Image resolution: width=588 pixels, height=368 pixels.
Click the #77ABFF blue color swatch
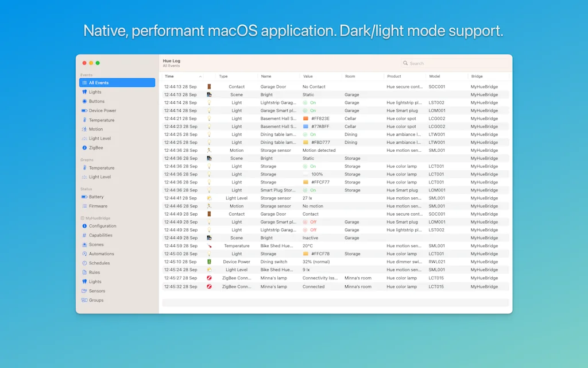[306, 126]
